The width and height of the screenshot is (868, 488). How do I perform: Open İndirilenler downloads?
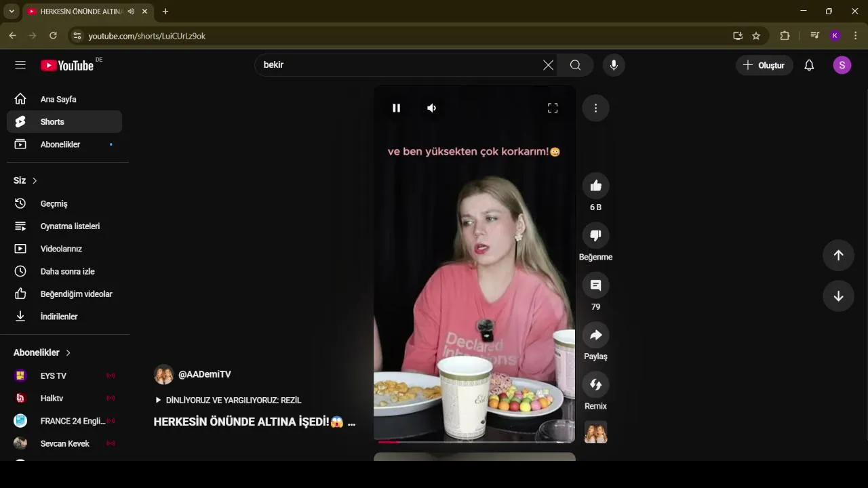pos(64,317)
